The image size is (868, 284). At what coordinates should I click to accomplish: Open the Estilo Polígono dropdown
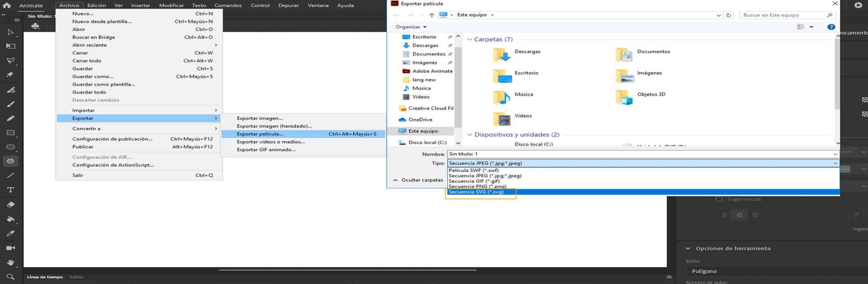(777, 271)
